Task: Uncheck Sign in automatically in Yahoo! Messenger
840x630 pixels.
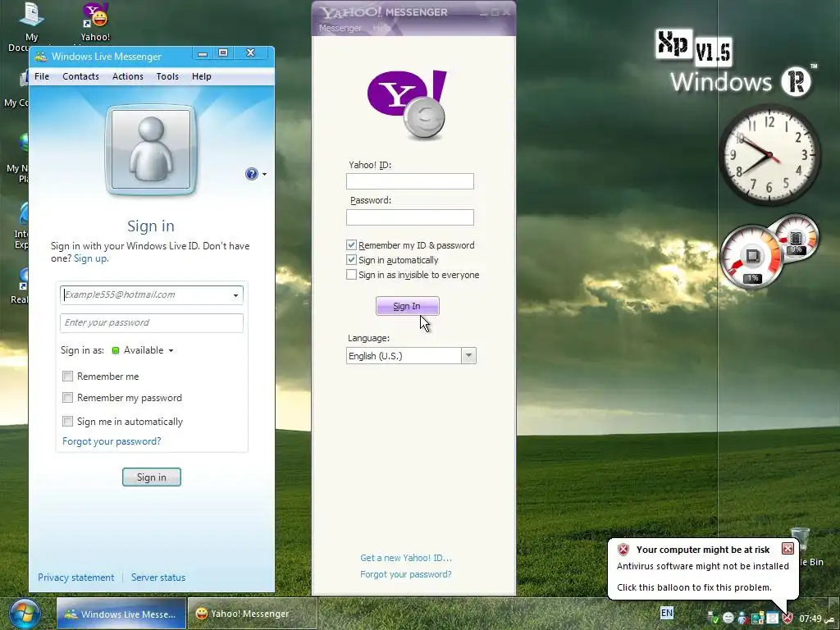Action: tap(351, 260)
